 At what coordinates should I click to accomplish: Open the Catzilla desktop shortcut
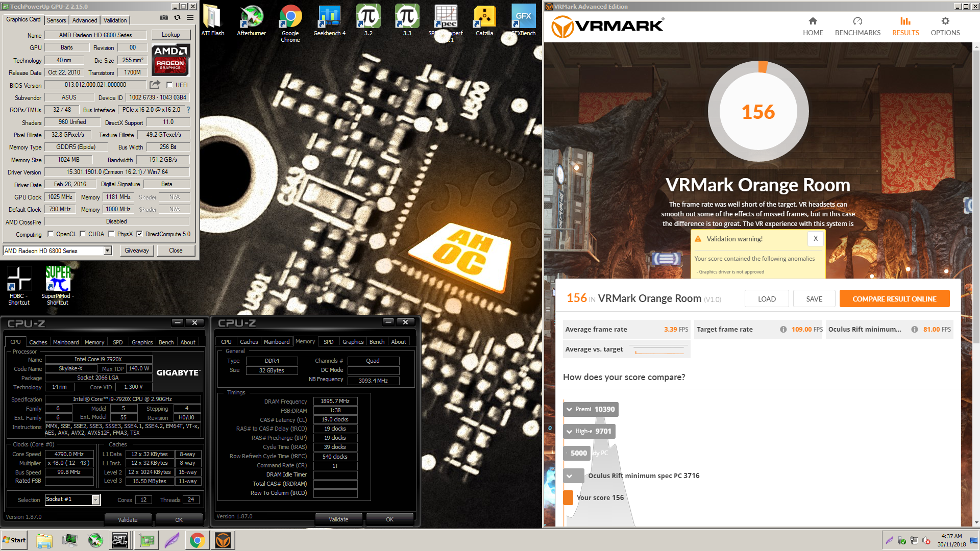484,21
